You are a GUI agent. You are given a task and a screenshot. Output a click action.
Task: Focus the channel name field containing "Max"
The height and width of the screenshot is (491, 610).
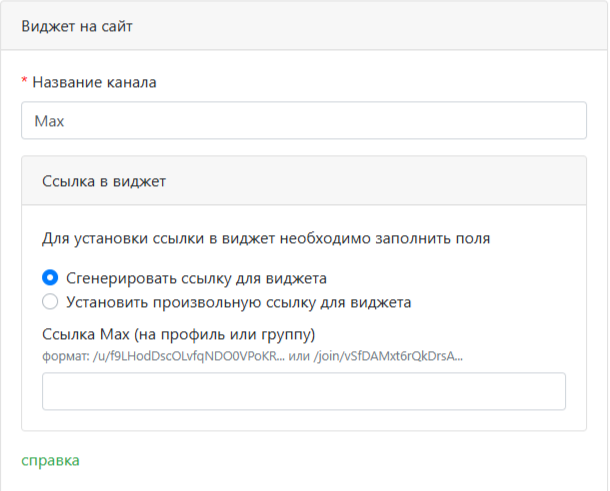click(x=303, y=121)
